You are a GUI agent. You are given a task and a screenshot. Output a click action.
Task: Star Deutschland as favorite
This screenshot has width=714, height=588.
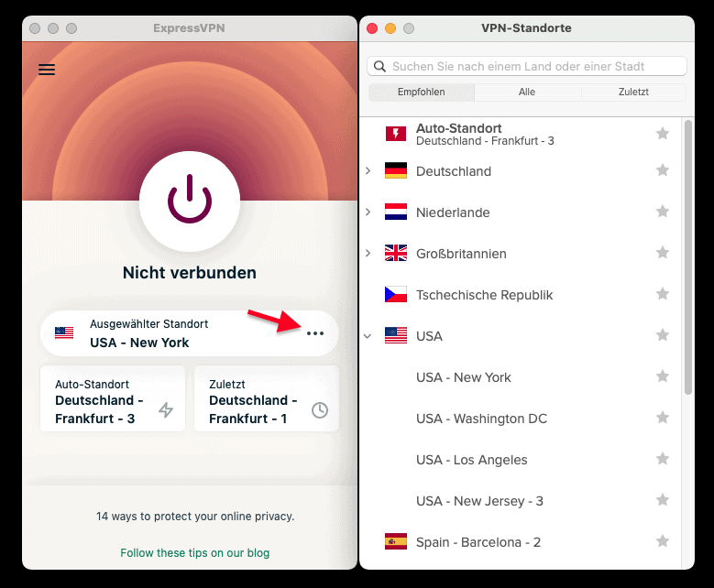click(663, 170)
